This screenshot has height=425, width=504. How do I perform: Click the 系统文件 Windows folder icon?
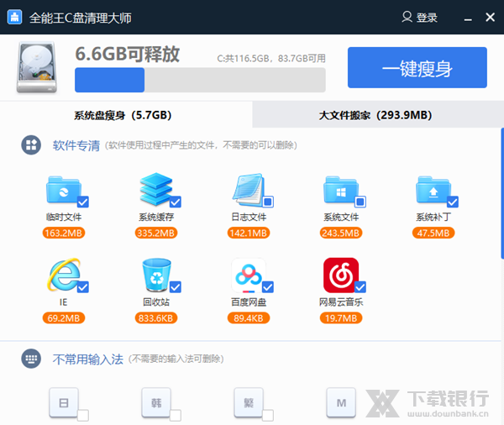point(341,190)
